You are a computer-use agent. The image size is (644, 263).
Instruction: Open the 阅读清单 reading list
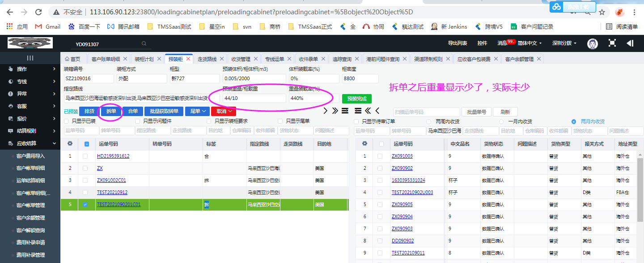click(x=622, y=26)
